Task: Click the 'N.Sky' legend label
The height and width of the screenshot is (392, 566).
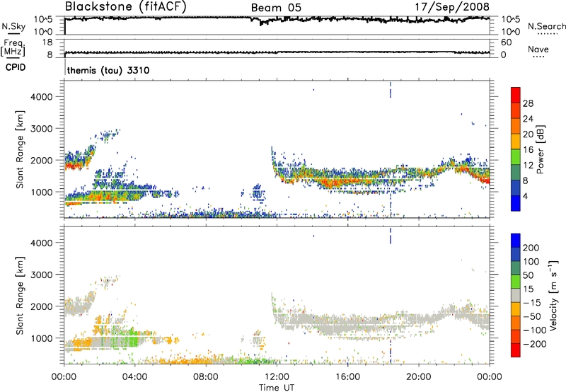Action: click(x=13, y=26)
